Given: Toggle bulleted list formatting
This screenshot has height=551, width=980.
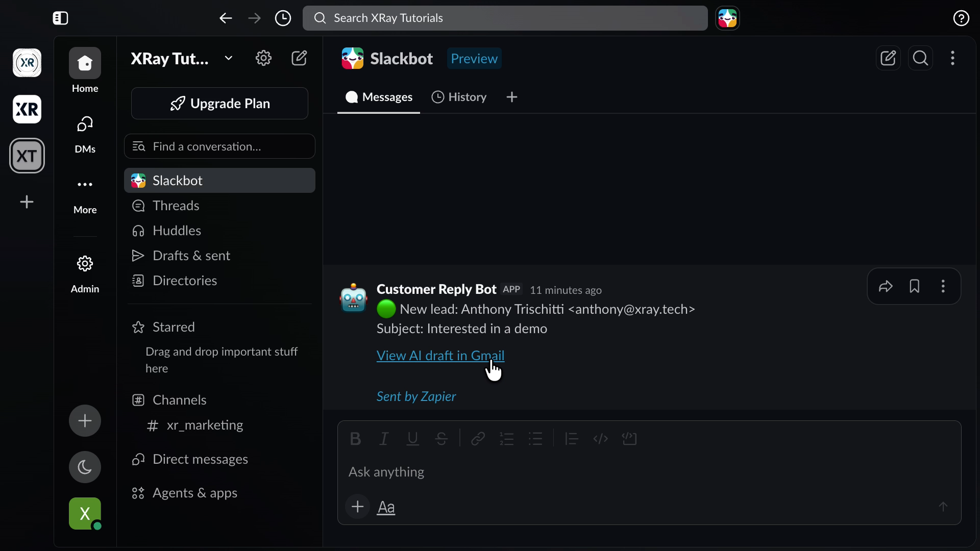Looking at the screenshot, I should (535, 439).
